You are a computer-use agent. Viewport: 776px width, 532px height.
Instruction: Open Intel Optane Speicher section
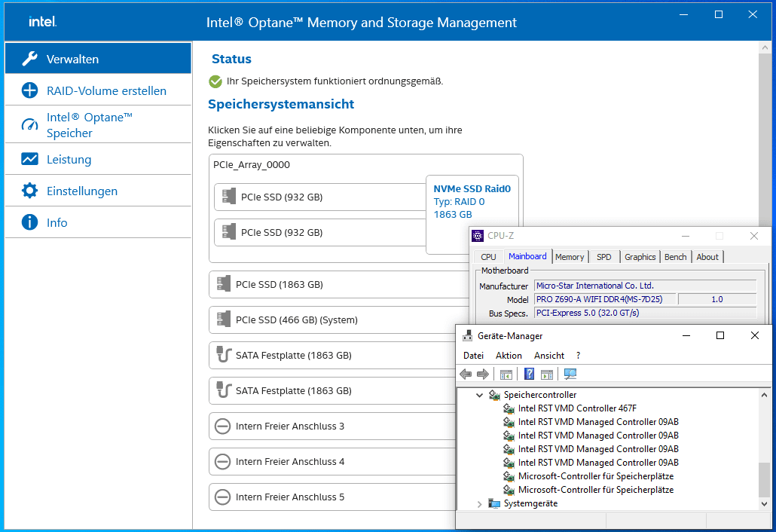pos(98,124)
